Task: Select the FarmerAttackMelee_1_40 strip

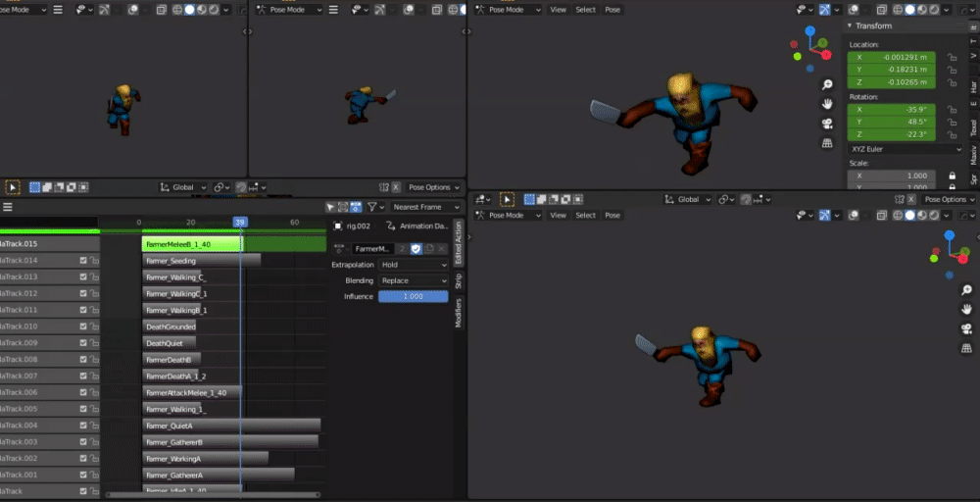Action: click(x=192, y=392)
